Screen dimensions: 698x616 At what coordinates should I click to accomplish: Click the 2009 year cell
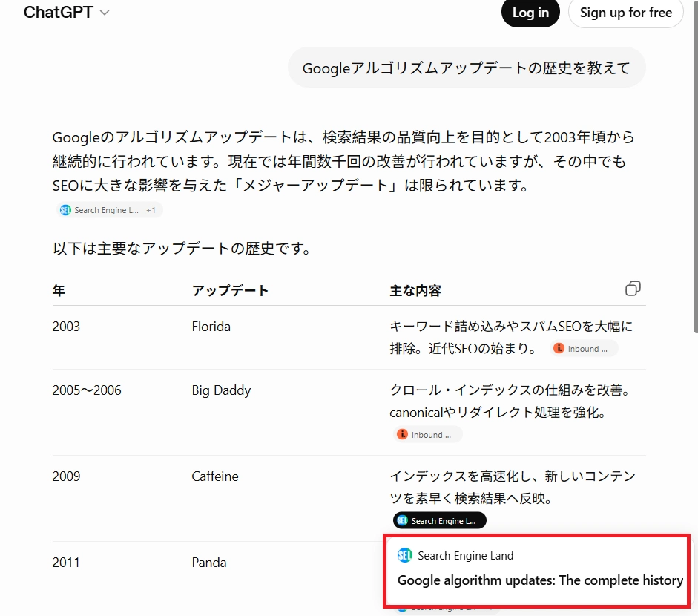click(x=66, y=476)
